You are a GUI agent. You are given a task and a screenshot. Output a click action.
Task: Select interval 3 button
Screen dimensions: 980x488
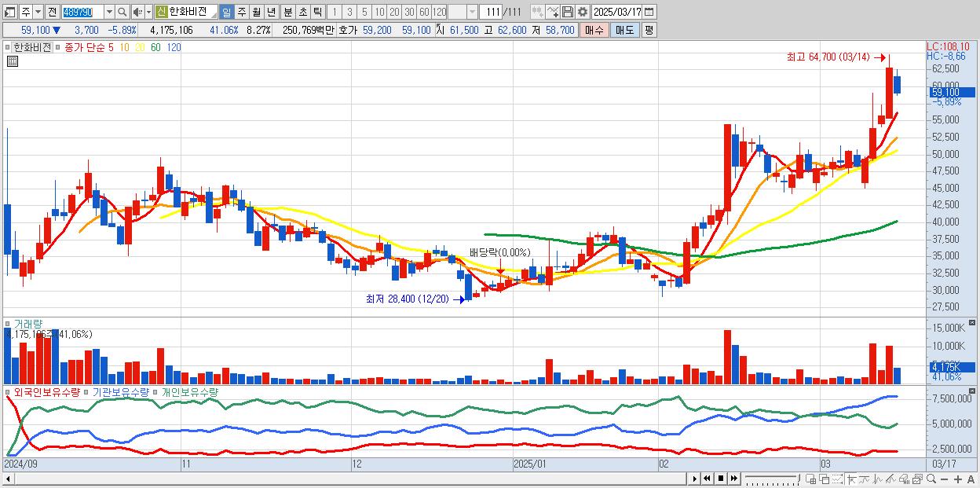(349, 12)
